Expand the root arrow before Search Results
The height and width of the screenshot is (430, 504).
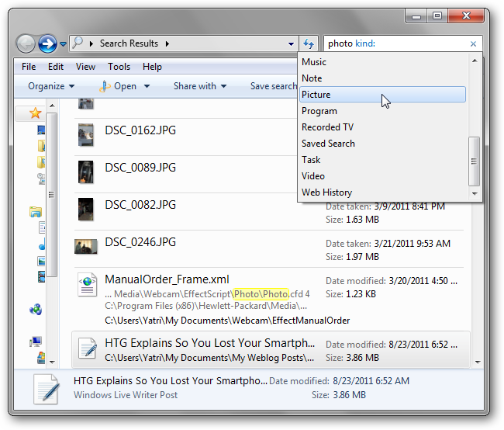tap(91, 43)
